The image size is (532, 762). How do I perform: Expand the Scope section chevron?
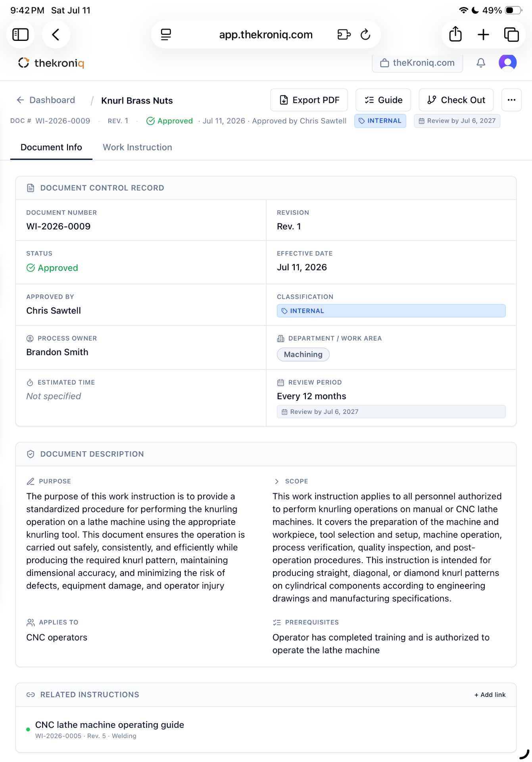pyautogui.click(x=277, y=481)
